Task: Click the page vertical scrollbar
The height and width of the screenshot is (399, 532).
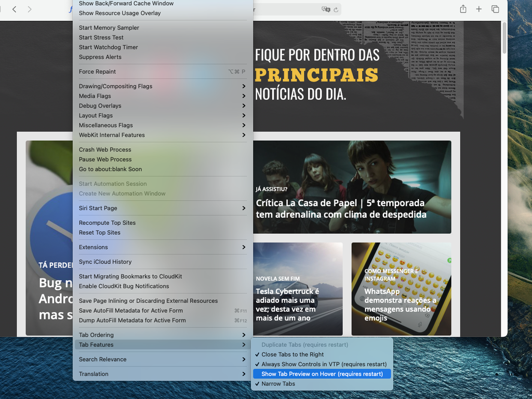Action: [504, 37]
